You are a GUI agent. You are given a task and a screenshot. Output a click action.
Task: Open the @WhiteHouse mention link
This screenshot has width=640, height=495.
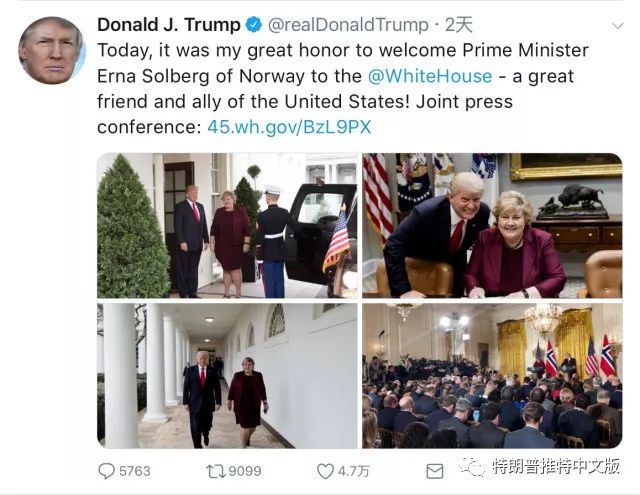[430, 76]
